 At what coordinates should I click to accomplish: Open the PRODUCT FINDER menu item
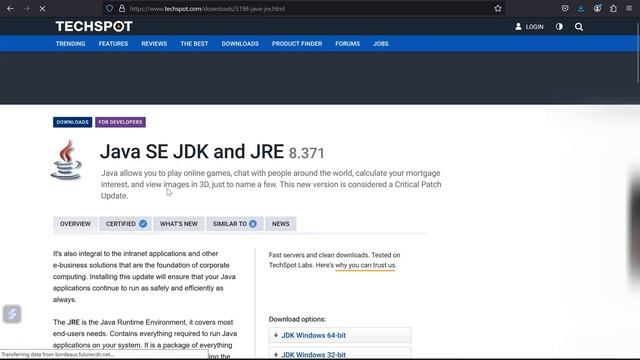tap(297, 44)
